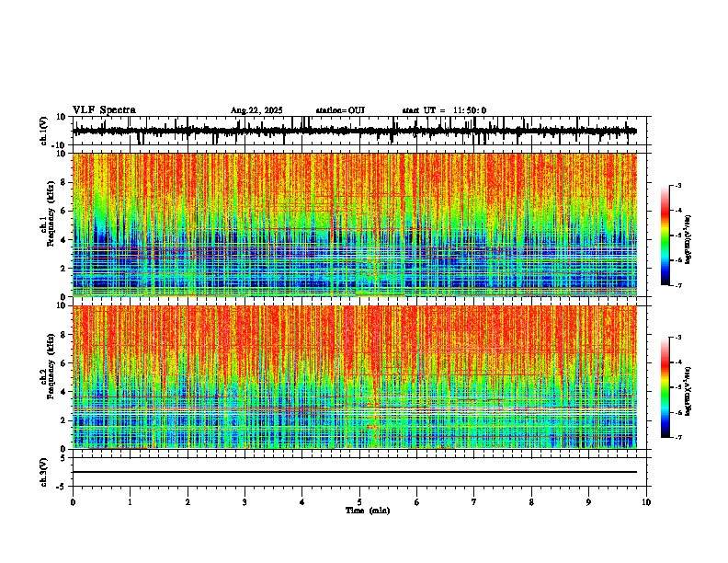Click the "-7" tick on ch.1 color bar
Screen dimensions: 728x563
(x=678, y=285)
